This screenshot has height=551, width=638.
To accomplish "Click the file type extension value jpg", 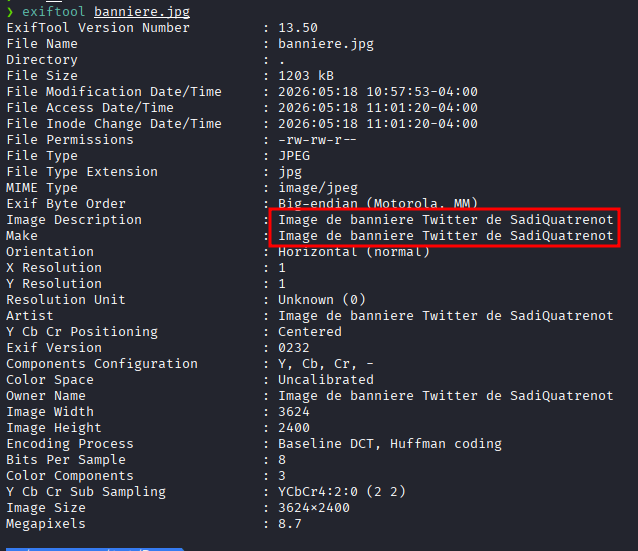I will click(290, 172).
